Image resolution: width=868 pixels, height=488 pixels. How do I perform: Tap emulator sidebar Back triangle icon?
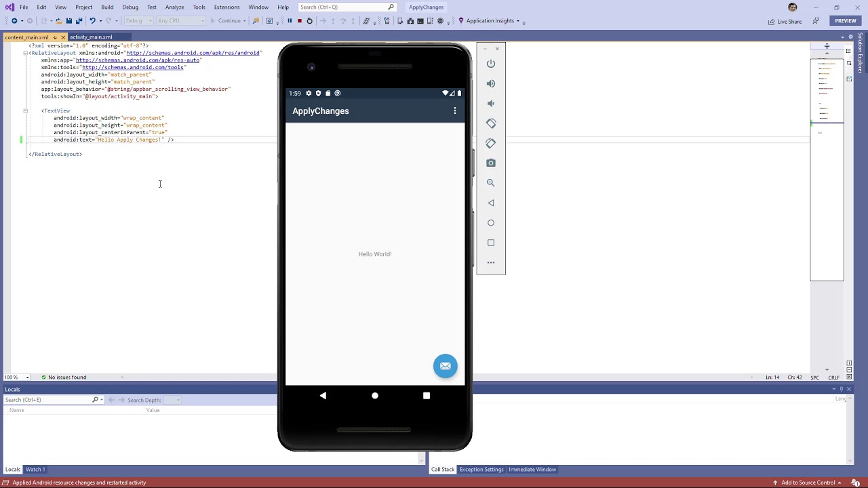point(491,203)
